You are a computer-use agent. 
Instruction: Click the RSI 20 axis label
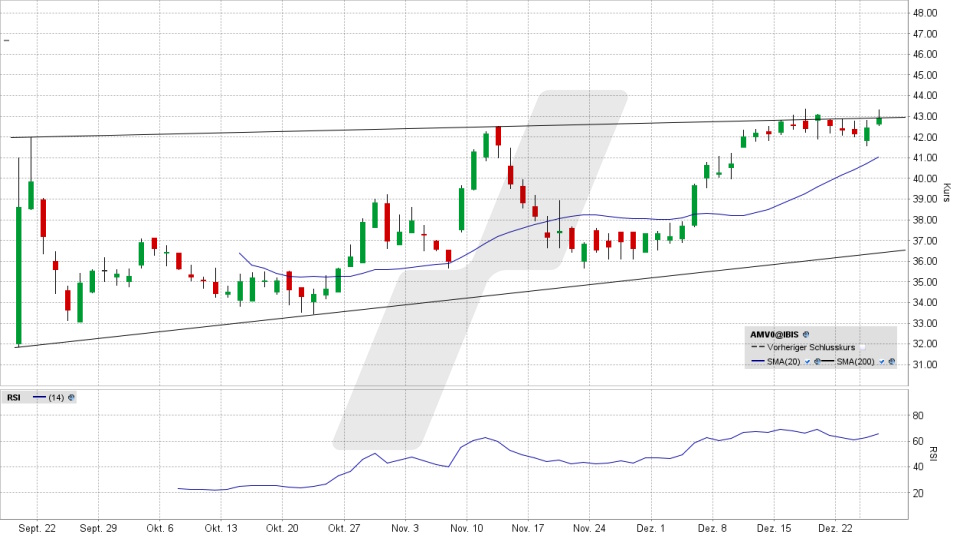pyautogui.click(x=918, y=493)
